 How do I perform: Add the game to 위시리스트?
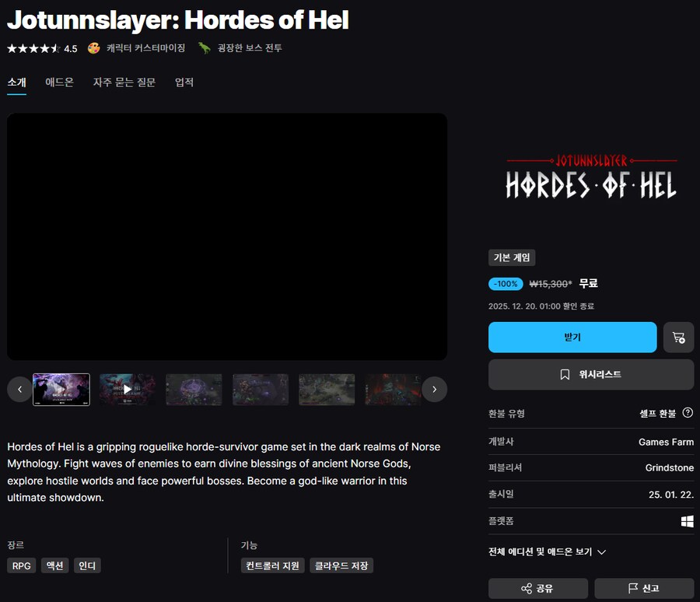[x=590, y=374]
